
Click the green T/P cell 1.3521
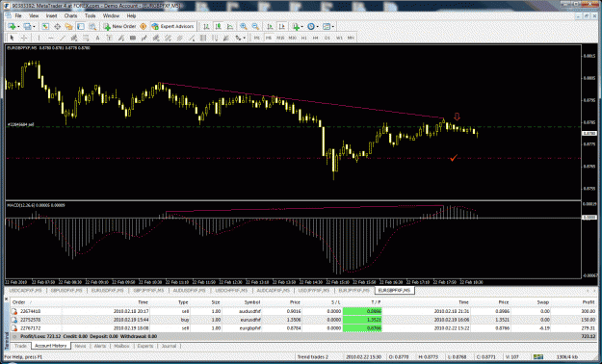pos(362,320)
